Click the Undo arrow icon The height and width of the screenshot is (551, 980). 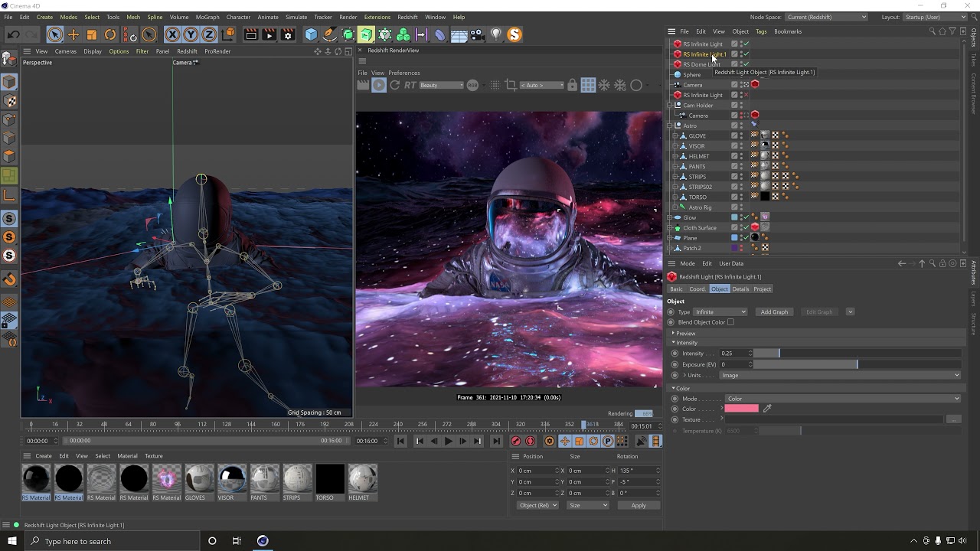pos(14,34)
